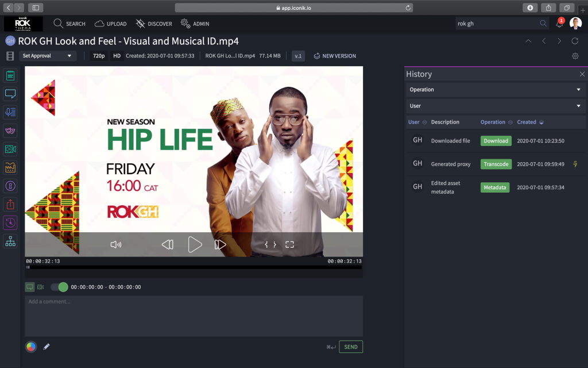
Task: Click 'Edited asset metadata' description text
Action: point(446,187)
